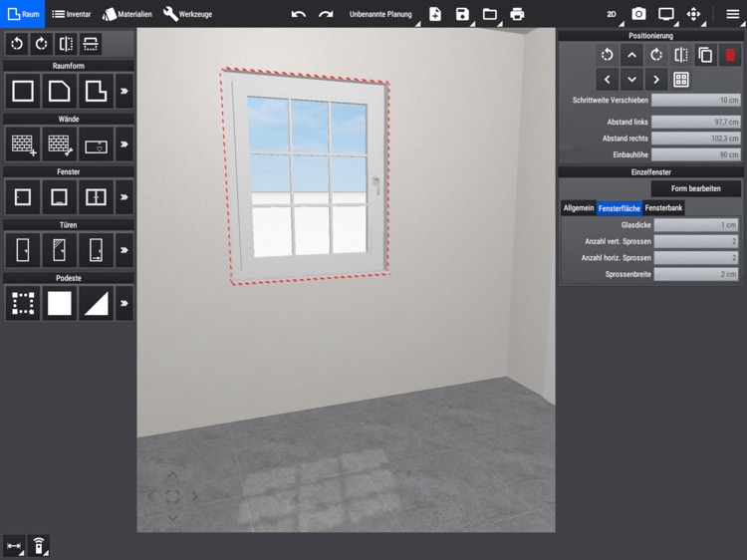Click the Form bearbeiten button

[696, 188]
